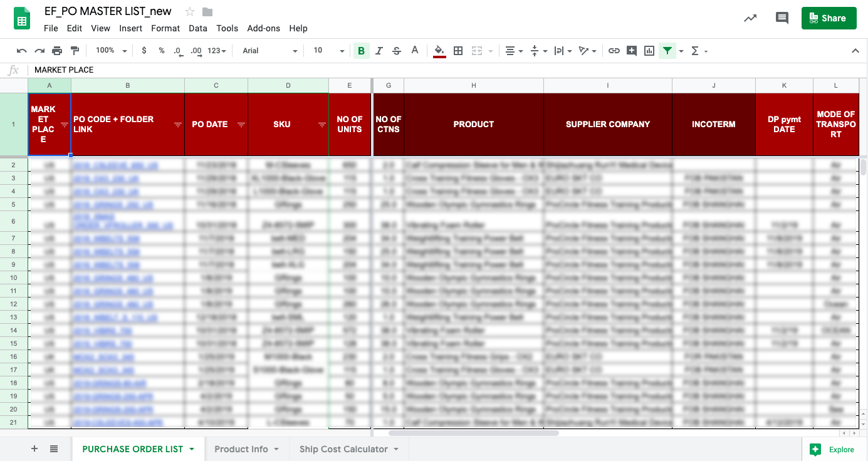
Task: Open the borders tool
Action: point(458,51)
